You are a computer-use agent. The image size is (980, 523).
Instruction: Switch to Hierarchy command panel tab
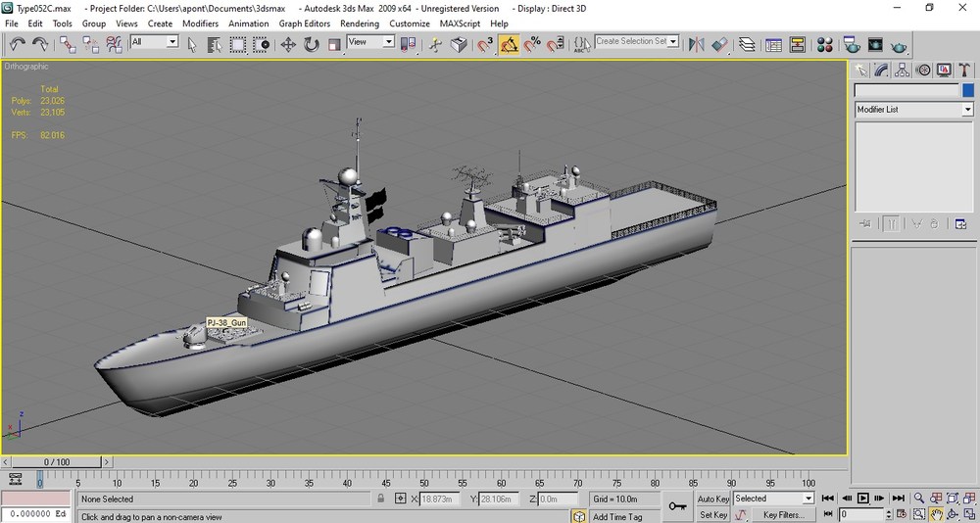point(902,70)
